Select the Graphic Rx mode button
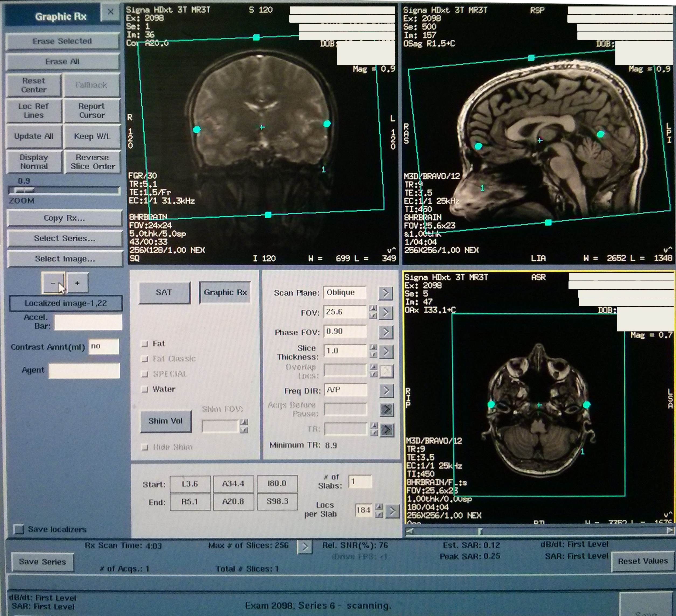 click(x=225, y=293)
